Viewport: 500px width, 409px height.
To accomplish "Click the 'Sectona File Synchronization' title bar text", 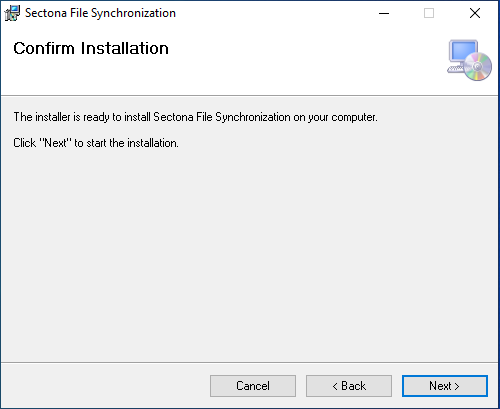I will 100,13.
